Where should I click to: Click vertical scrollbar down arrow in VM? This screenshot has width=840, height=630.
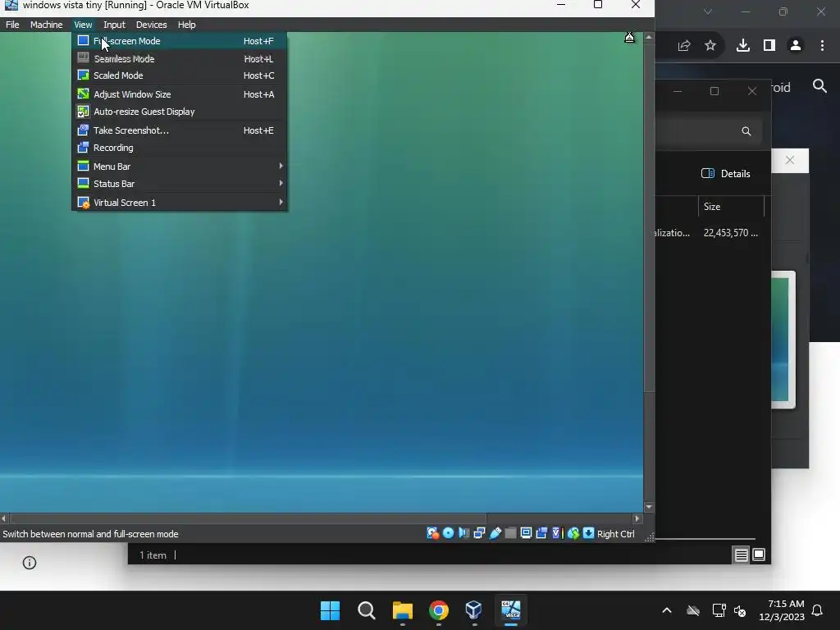649,507
